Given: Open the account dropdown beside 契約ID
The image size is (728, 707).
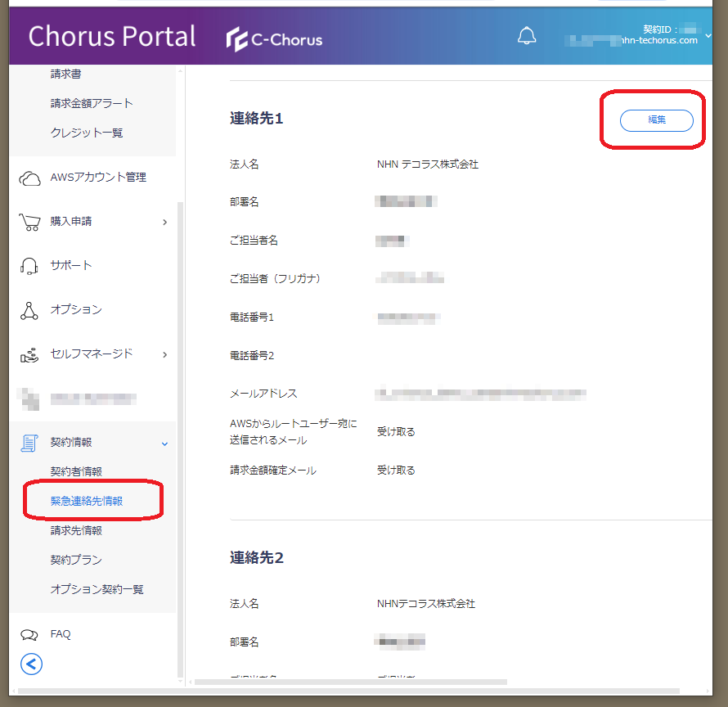Looking at the screenshot, I should pos(708,35).
